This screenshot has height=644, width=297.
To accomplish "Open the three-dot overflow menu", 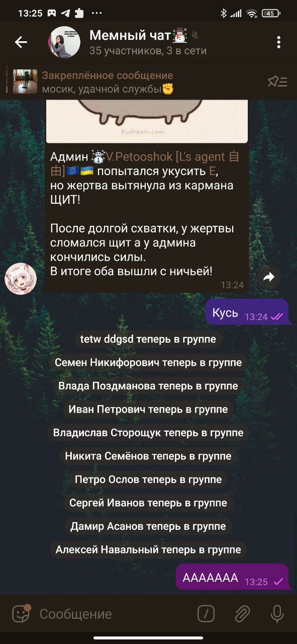I will 278,42.
